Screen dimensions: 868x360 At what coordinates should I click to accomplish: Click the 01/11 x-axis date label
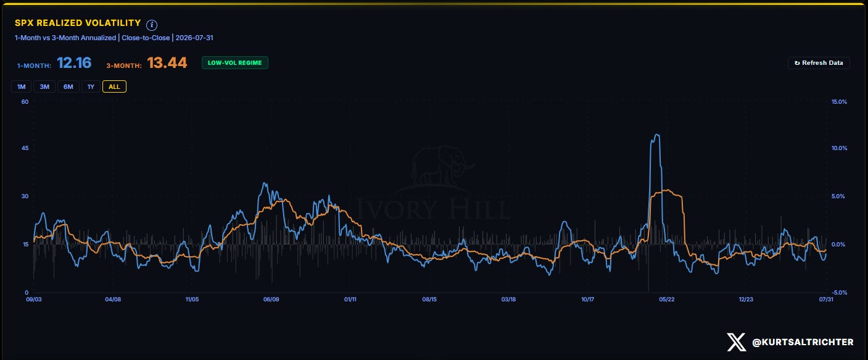pyautogui.click(x=350, y=299)
